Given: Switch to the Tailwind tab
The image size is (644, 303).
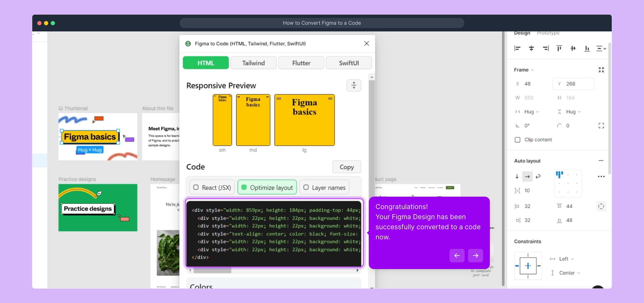Looking at the screenshot, I should coord(253,63).
